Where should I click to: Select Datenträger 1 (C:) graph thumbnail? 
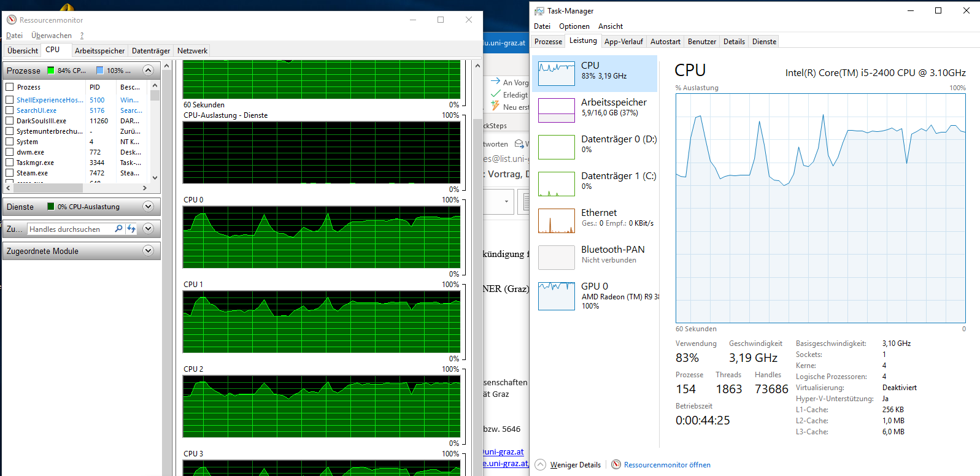557,184
